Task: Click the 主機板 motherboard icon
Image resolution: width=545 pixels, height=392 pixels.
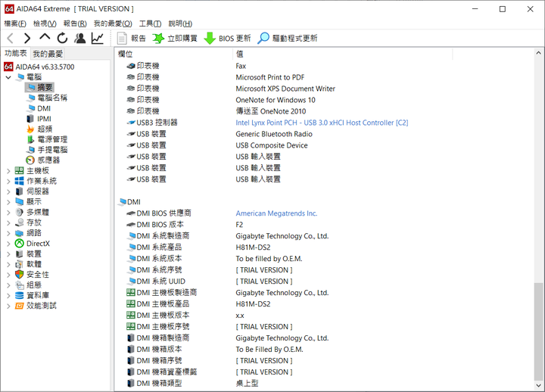Action: click(20, 170)
